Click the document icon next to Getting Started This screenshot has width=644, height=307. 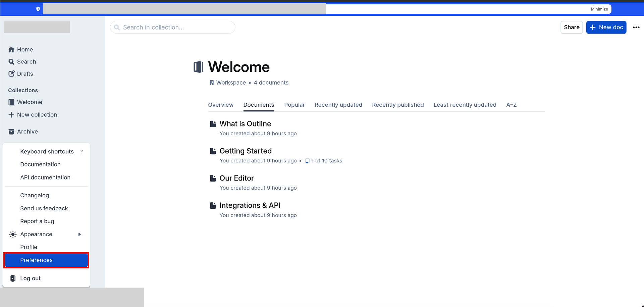[x=213, y=151]
